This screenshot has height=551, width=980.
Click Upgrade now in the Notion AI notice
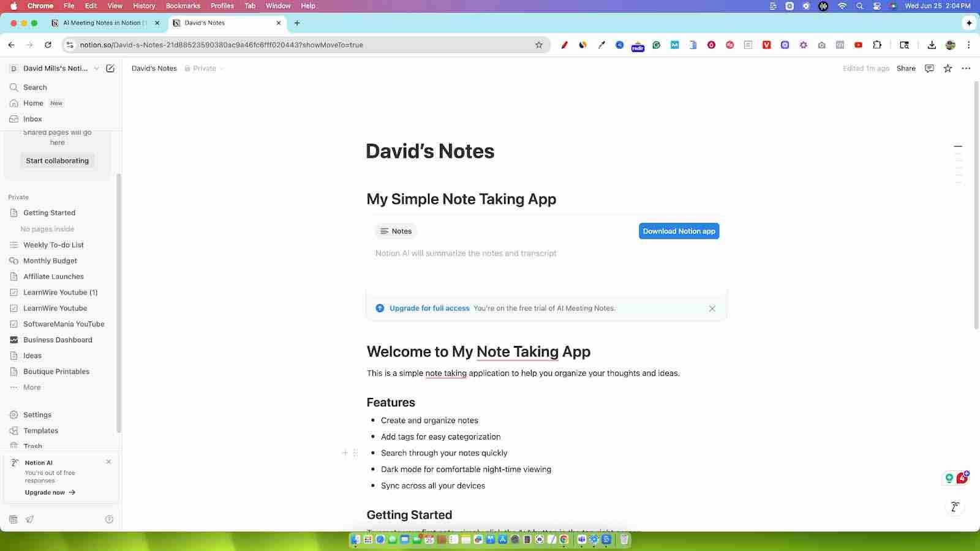point(50,492)
